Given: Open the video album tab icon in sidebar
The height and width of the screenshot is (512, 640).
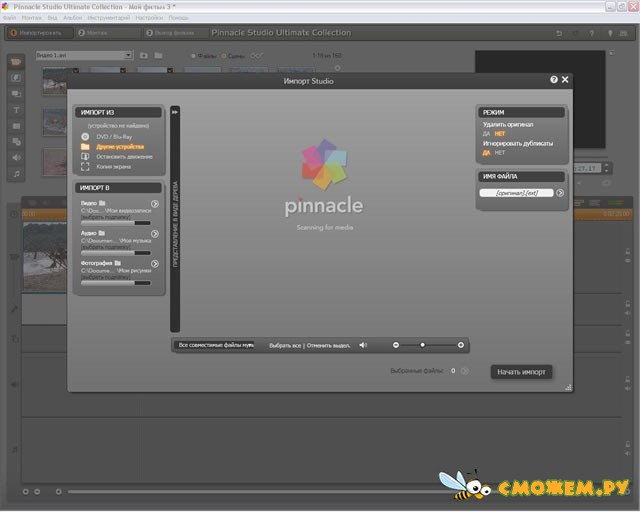Looking at the screenshot, I should coord(16,62).
